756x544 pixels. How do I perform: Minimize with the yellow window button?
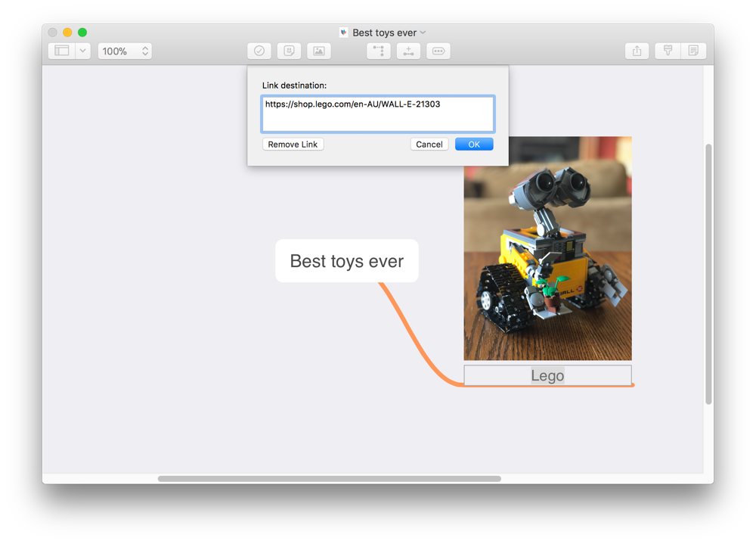coord(67,33)
